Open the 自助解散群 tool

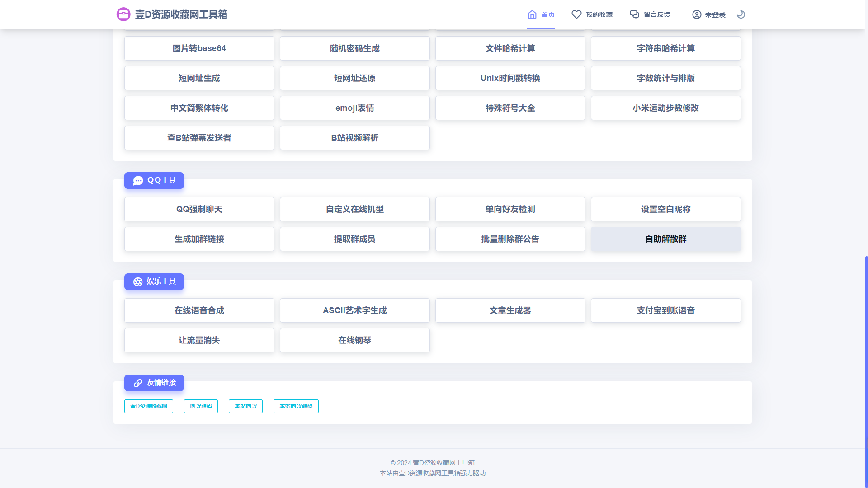[x=665, y=239]
